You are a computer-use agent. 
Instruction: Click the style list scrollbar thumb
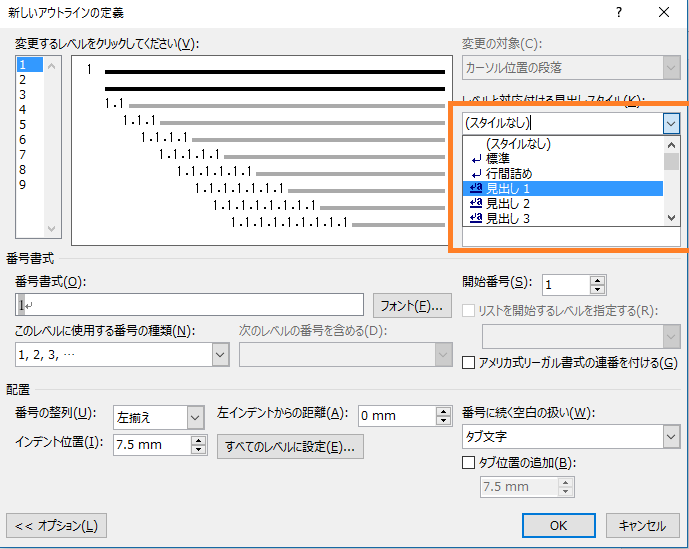click(x=671, y=161)
